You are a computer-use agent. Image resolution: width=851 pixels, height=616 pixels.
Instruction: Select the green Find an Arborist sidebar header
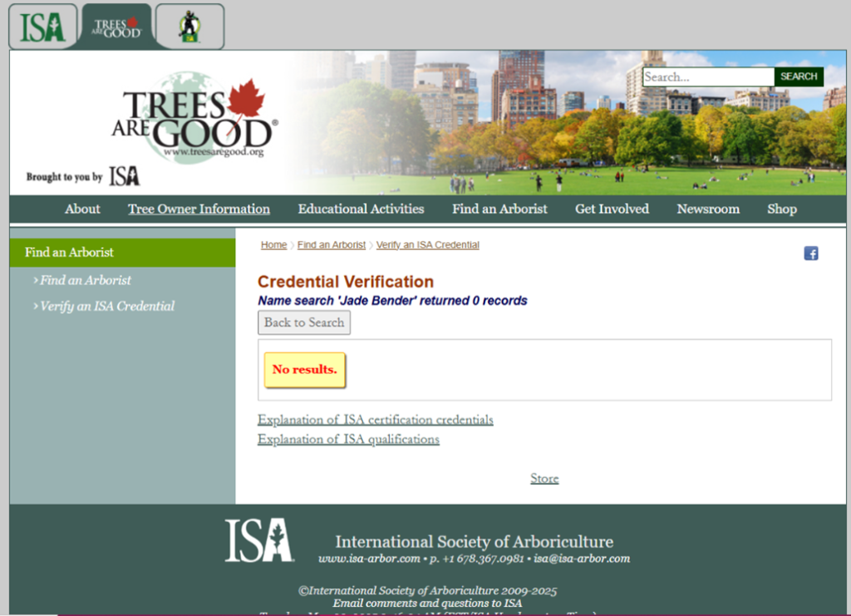point(123,253)
